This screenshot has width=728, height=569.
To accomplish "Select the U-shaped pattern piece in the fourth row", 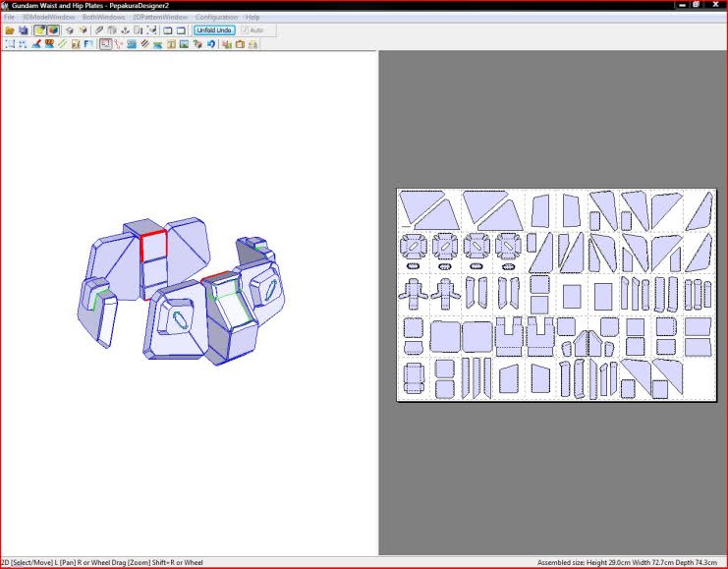I will (x=509, y=336).
